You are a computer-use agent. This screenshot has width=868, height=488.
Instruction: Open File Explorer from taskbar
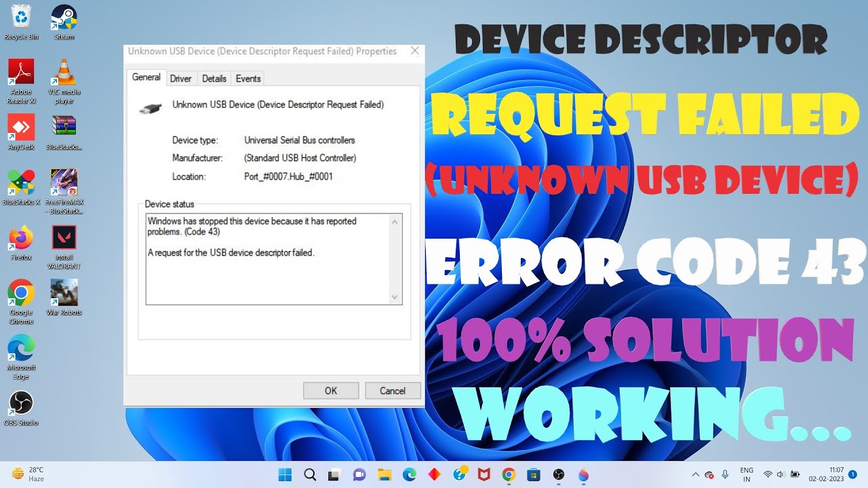click(384, 475)
